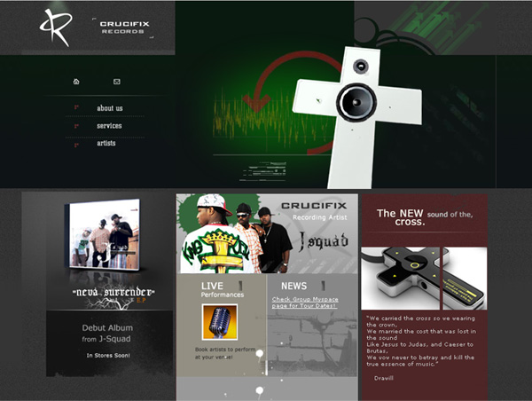Screen dimensions: 532x401
Task: Open the services menu item
Action: [109, 126]
